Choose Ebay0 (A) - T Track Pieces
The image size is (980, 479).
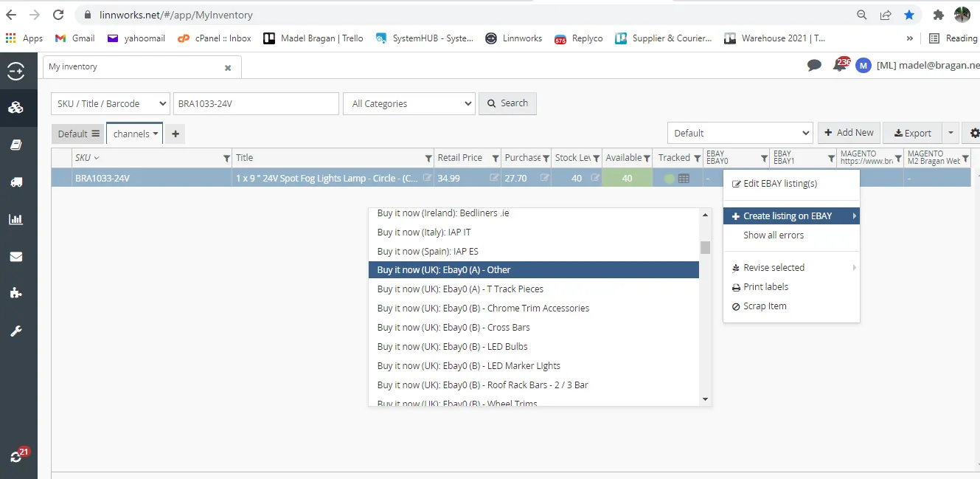click(534, 289)
